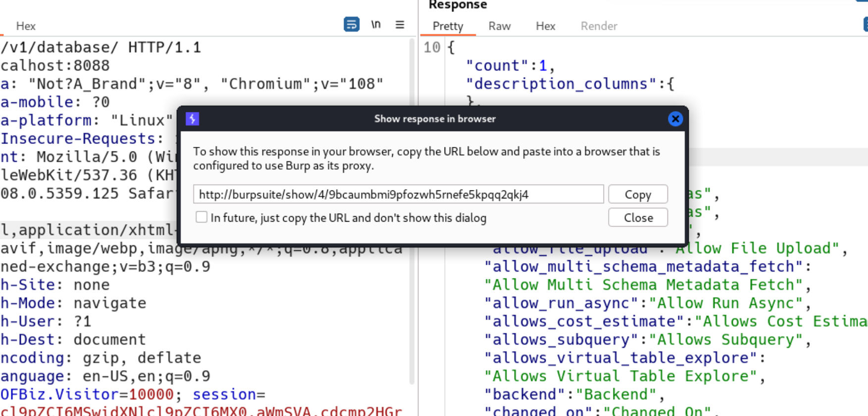Dismiss dialog with the blue X icon
The width and height of the screenshot is (868, 416).
(x=675, y=119)
